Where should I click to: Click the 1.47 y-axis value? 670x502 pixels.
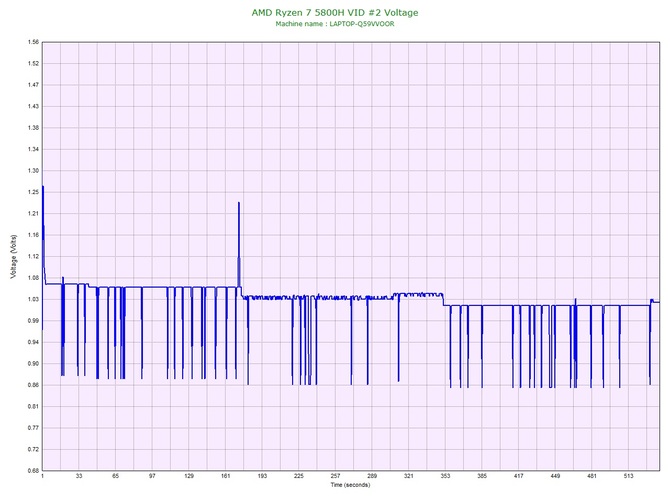pos(33,85)
